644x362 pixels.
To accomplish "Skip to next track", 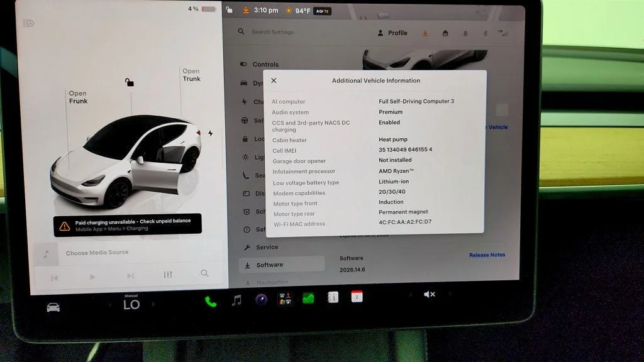I will tap(130, 276).
